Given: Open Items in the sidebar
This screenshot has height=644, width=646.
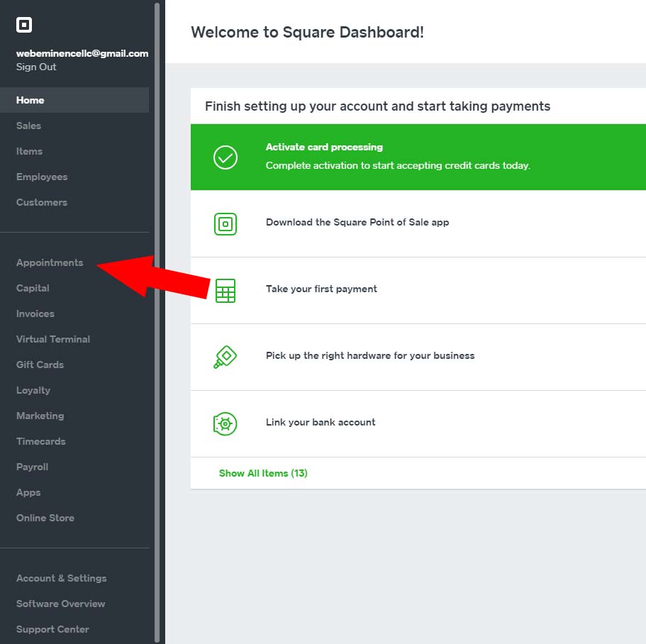Looking at the screenshot, I should coord(29,151).
